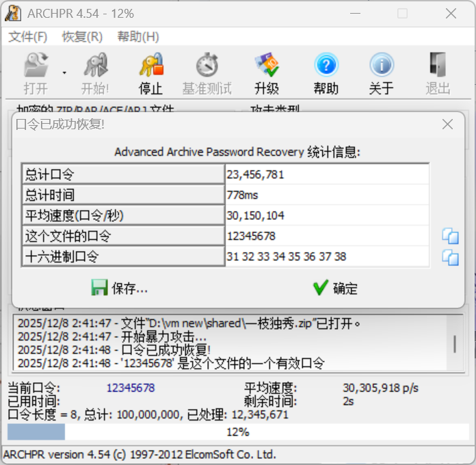Click the 关于 (About) info icon
The width and height of the screenshot is (476, 465).
coord(381,66)
